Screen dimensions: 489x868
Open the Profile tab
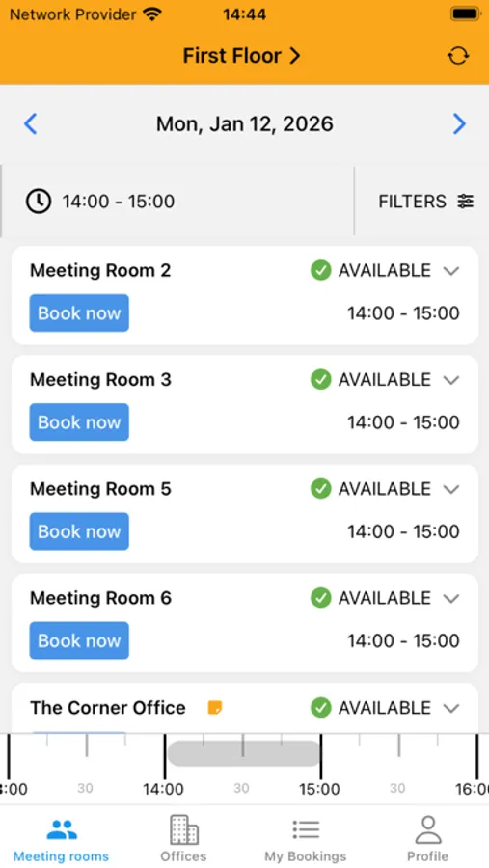pos(427,838)
